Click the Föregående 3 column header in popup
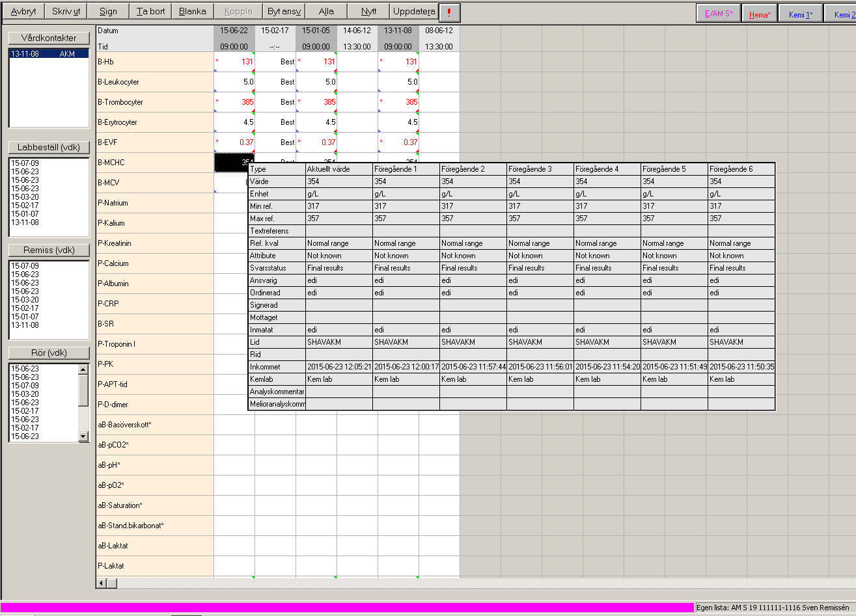 (x=540, y=169)
